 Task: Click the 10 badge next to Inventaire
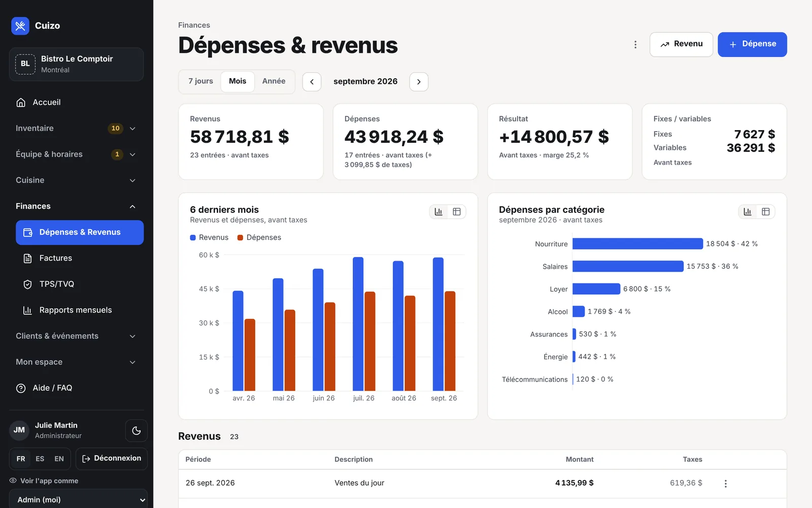click(x=116, y=128)
